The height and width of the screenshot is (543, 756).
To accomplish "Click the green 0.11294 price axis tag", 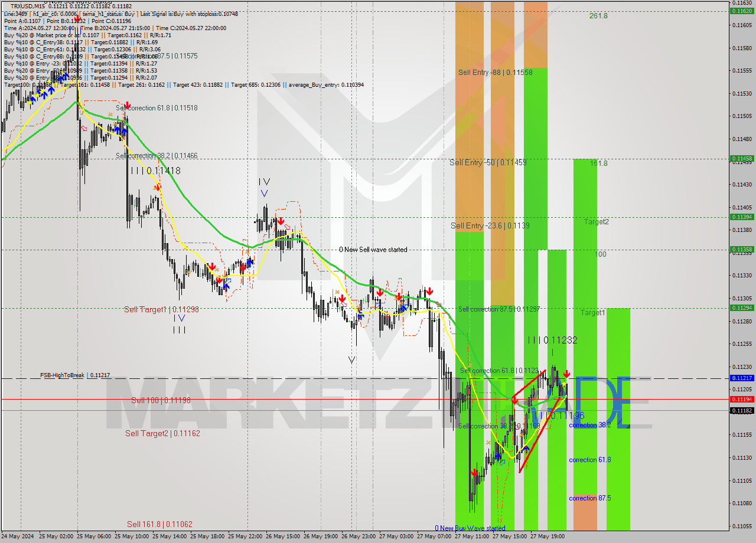I will point(742,308).
